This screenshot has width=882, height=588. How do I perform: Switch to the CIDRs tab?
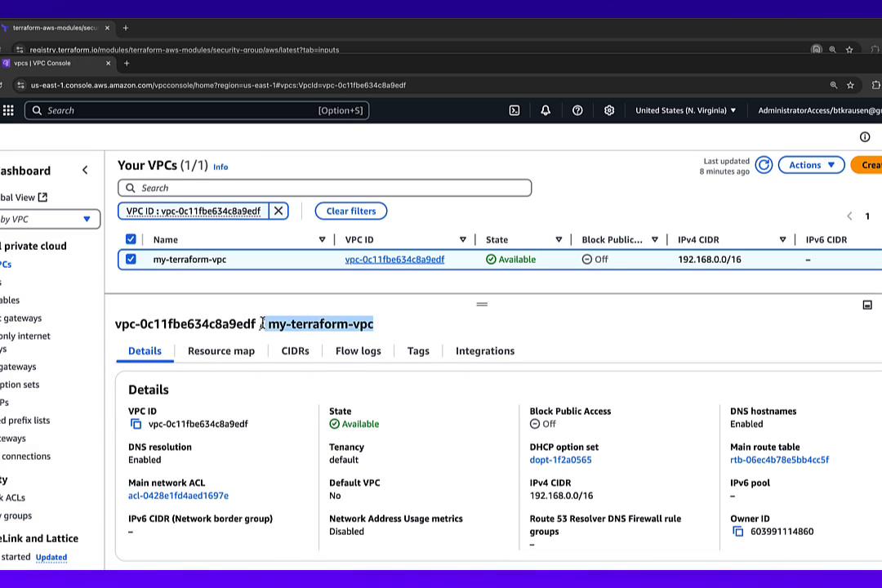(296, 350)
